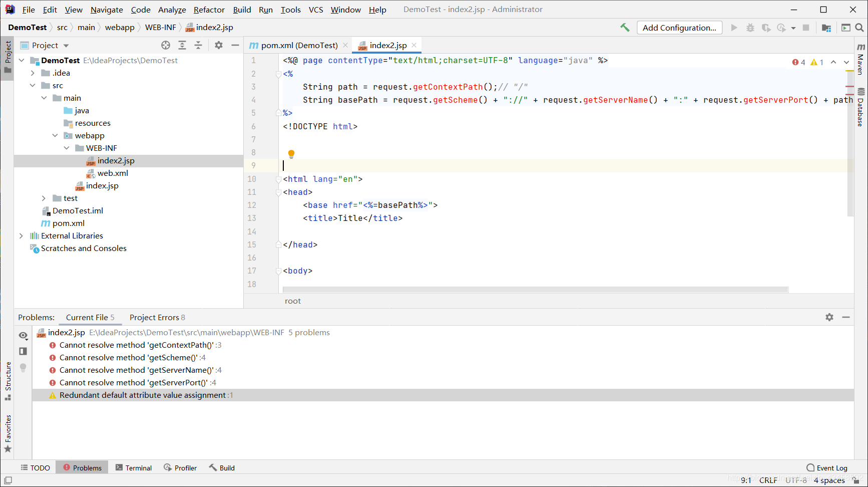The image size is (868, 487).
Task: Run with Coverage using the shield icon
Action: (x=766, y=28)
